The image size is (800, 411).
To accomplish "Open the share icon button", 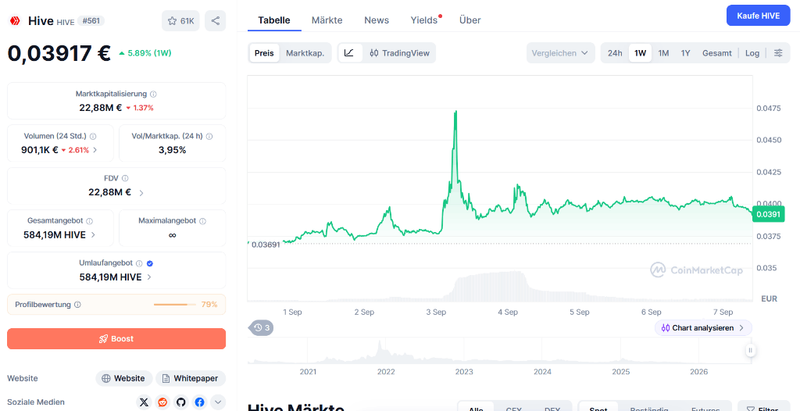I will 215,21.
